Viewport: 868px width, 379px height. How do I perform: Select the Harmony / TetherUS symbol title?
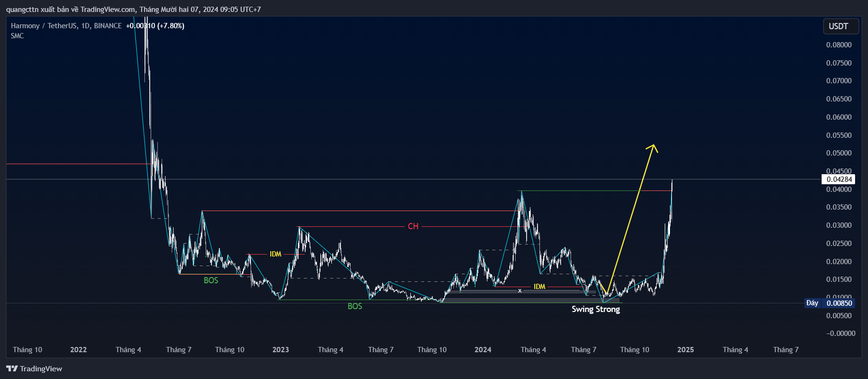click(66, 26)
